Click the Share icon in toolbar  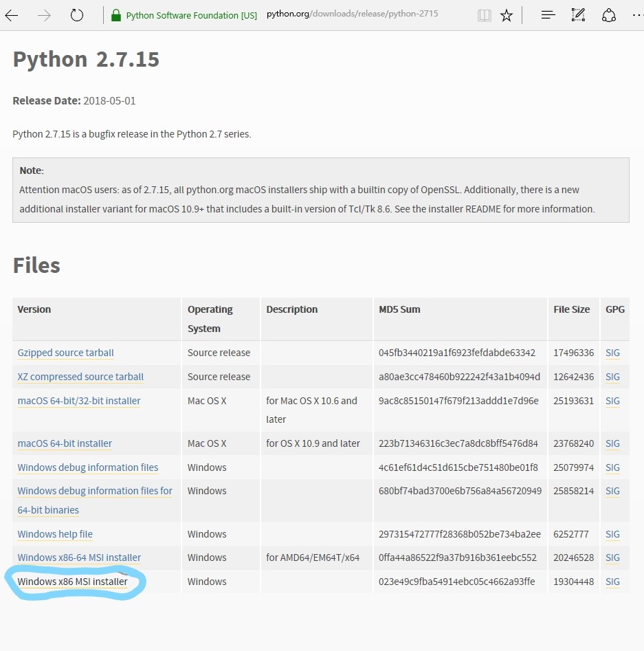608,15
